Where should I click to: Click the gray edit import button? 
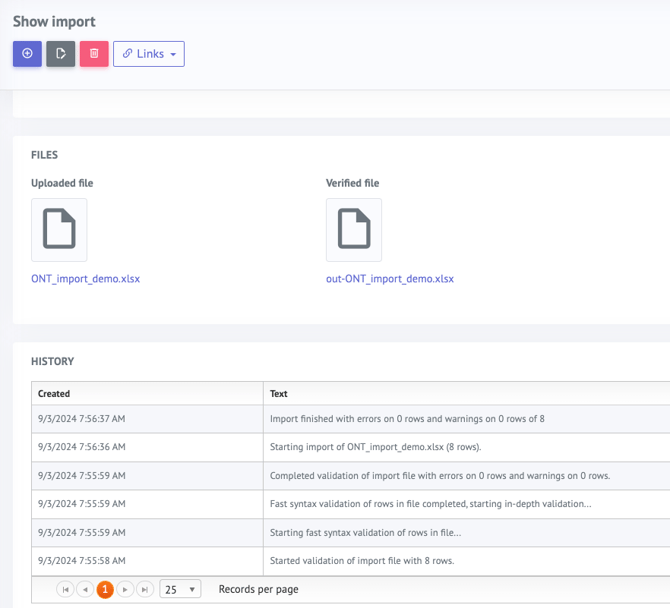(x=61, y=54)
